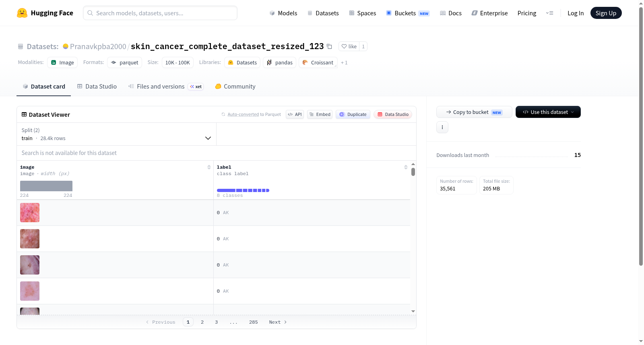644x345 pixels.
Task: Open the navigation overflow menu icon
Action: click(x=549, y=13)
